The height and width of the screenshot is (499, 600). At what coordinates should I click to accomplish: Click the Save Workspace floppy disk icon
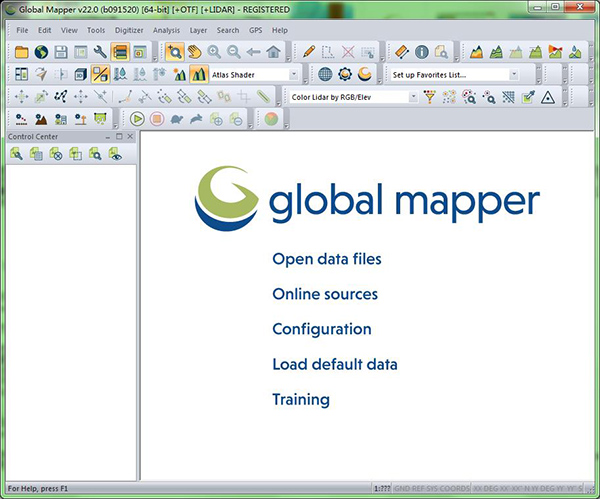click(x=61, y=52)
